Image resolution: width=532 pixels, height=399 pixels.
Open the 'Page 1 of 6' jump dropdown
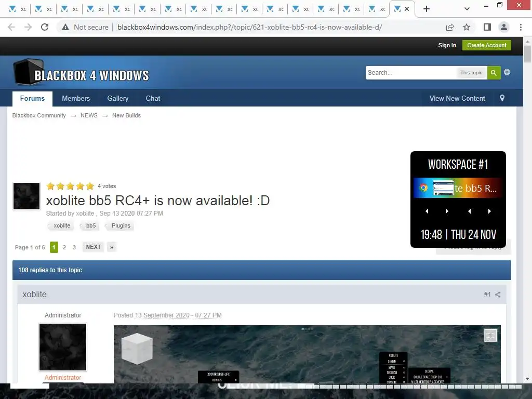coord(30,247)
